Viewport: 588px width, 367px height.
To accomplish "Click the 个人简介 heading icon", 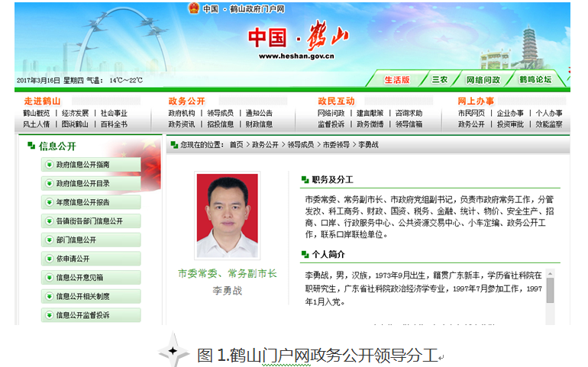I will coord(305,254).
